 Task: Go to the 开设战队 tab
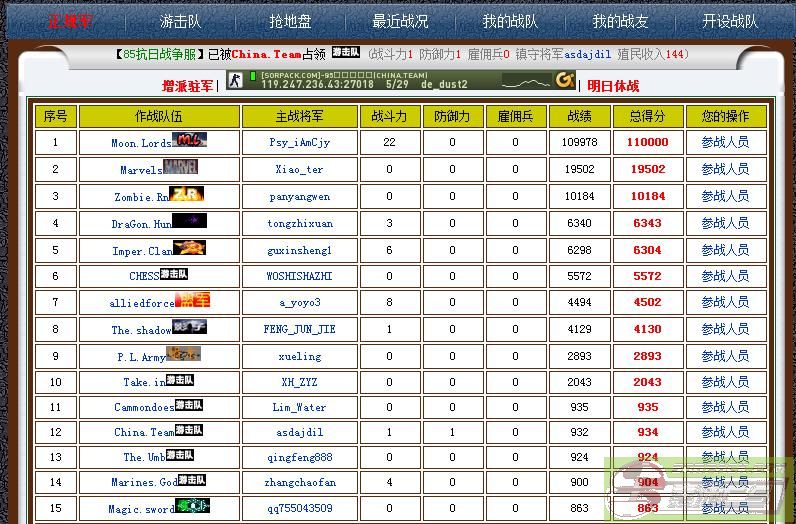pos(730,21)
